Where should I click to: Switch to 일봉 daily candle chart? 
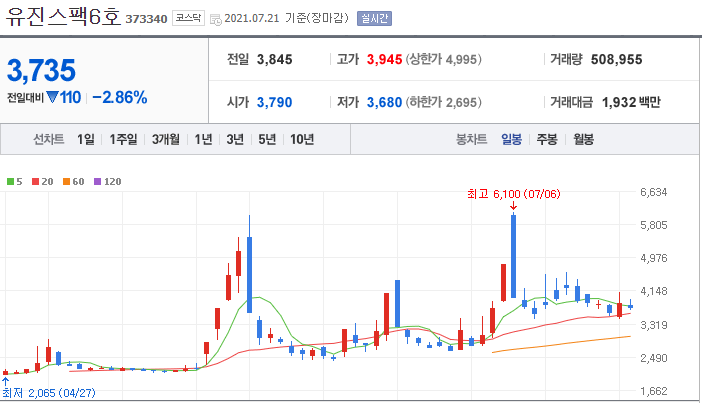tap(511, 139)
